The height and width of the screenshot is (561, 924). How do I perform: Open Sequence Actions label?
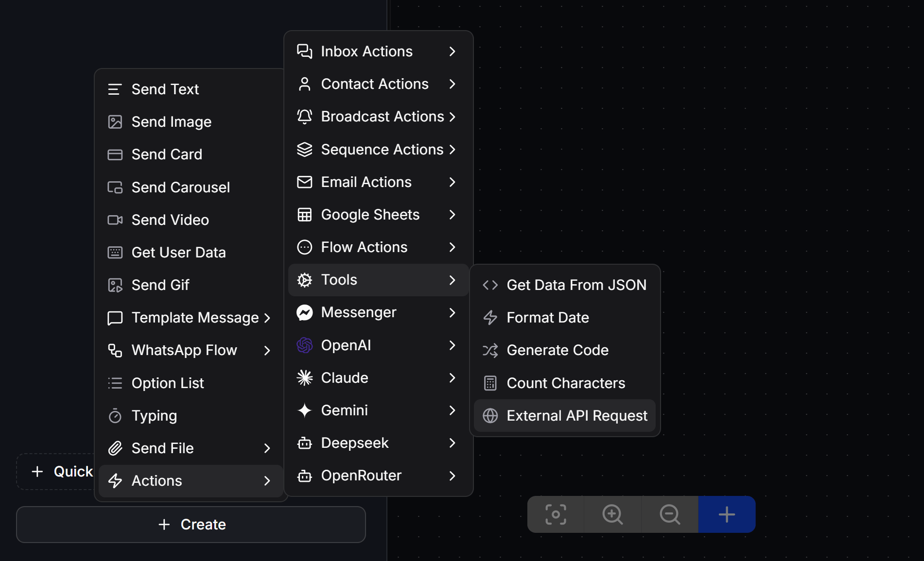[x=382, y=150]
